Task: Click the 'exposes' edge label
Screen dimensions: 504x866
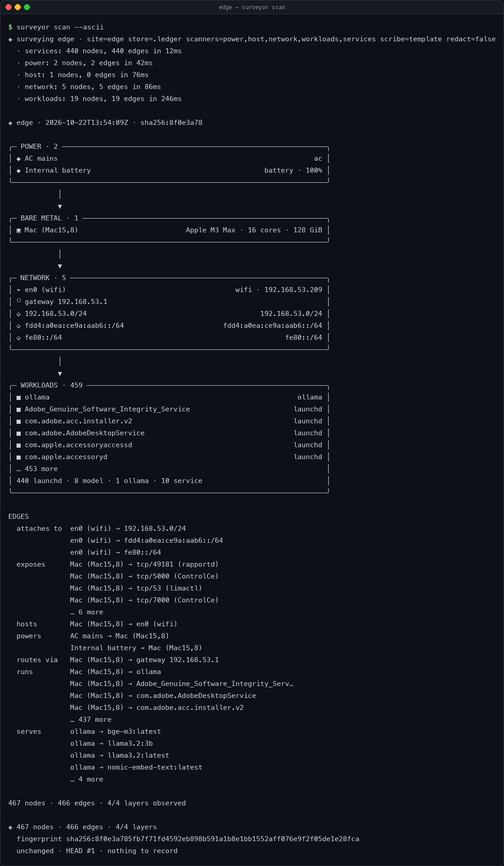Action: pyautogui.click(x=31, y=564)
